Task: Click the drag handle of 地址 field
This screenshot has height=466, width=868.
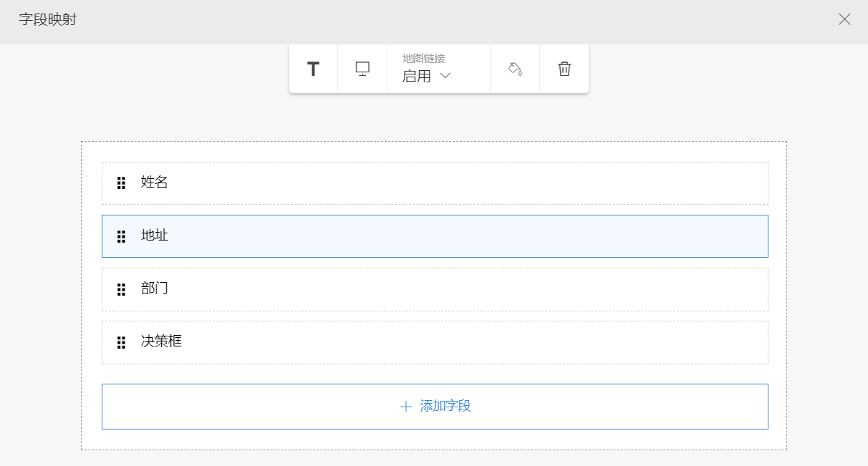Action: pyautogui.click(x=122, y=236)
